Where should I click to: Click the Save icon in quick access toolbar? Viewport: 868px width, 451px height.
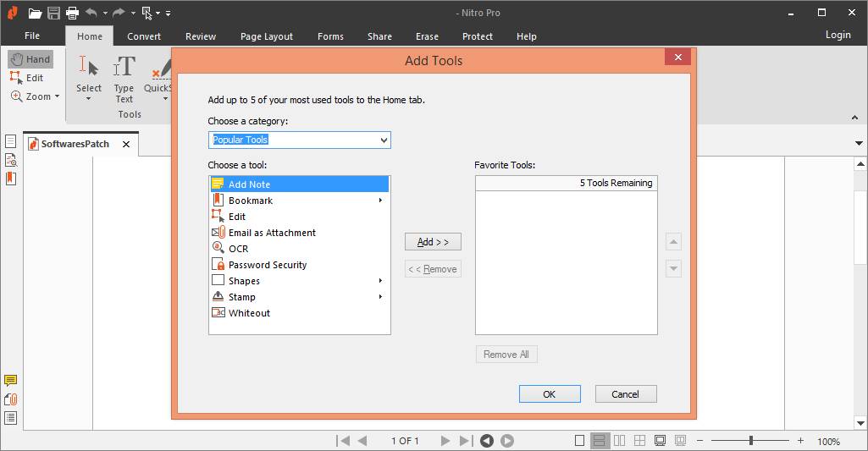(53, 13)
